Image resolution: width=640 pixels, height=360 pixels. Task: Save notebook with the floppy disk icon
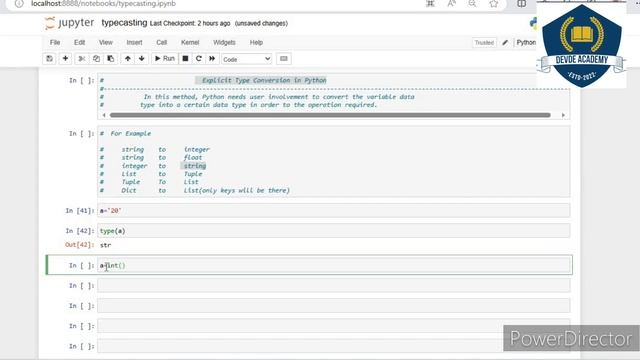click(x=49, y=59)
